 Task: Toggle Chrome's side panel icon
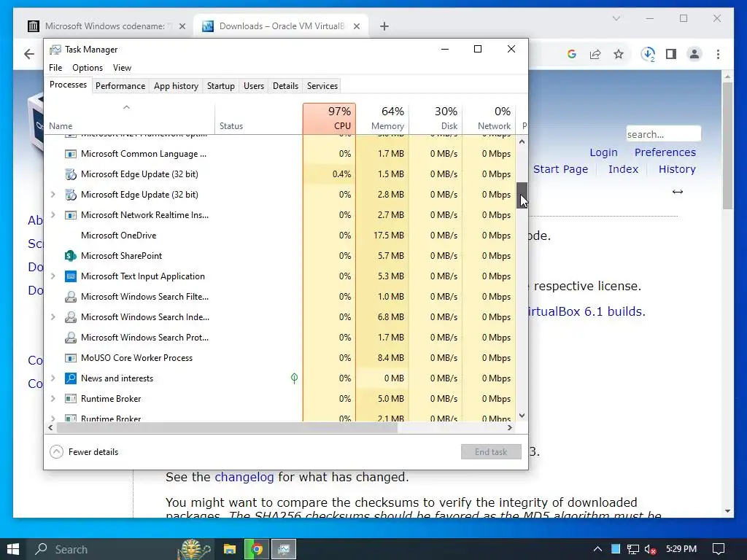pyautogui.click(x=671, y=54)
